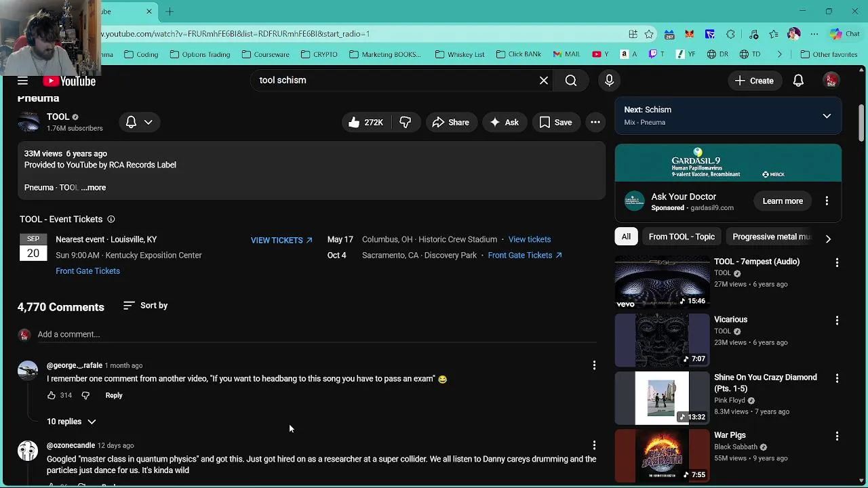Show more filter chips with arrow
The height and width of the screenshot is (488, 868).
[x=828, y=238]
